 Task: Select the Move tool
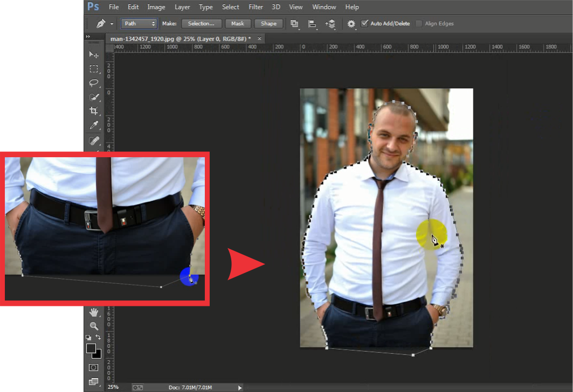[x=94, y=54]
